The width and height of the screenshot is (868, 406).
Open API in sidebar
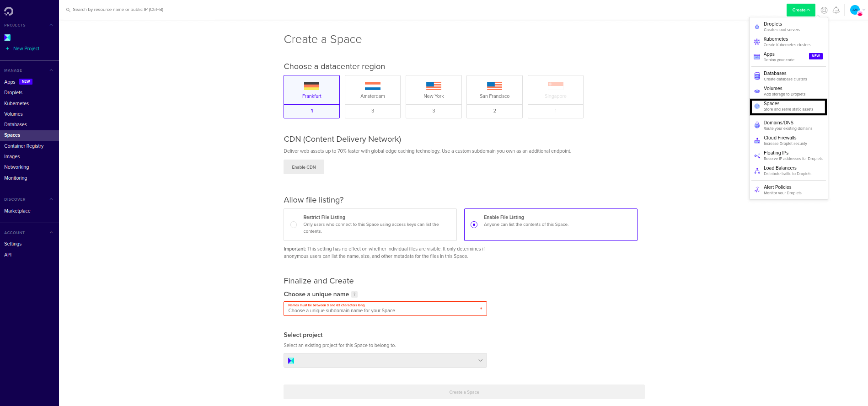pyautogui.click(x=8, y=255)
